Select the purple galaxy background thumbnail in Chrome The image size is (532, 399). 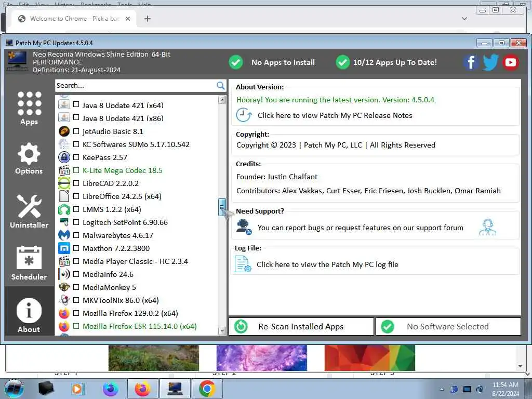coord(262,358)
